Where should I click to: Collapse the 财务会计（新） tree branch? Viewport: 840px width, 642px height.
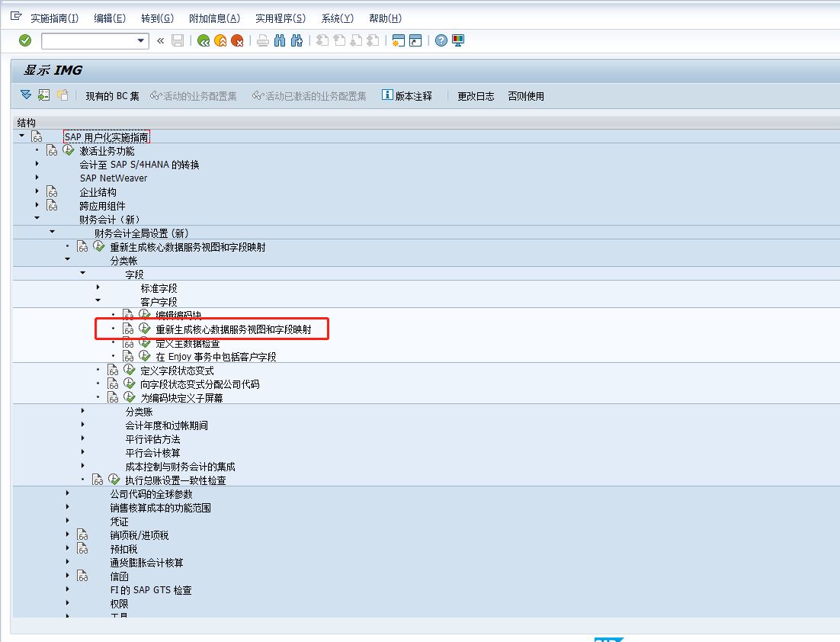[x=35, y=220]
